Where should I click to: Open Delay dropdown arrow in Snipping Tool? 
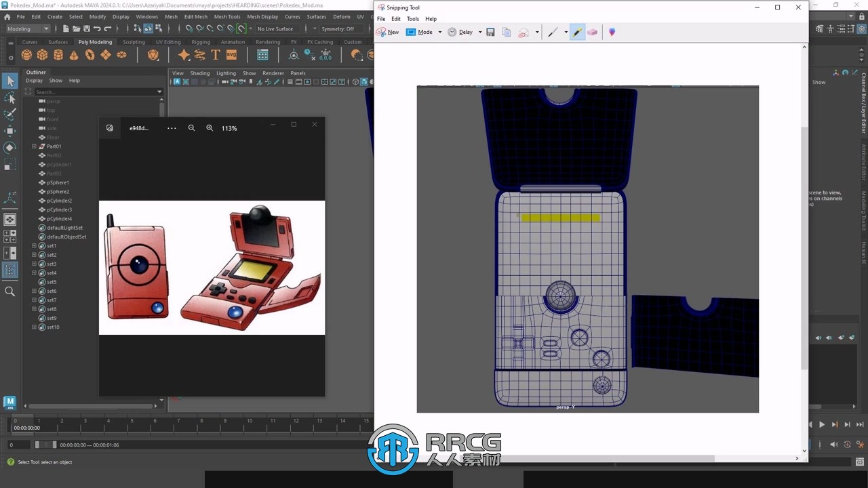(480, 32)
